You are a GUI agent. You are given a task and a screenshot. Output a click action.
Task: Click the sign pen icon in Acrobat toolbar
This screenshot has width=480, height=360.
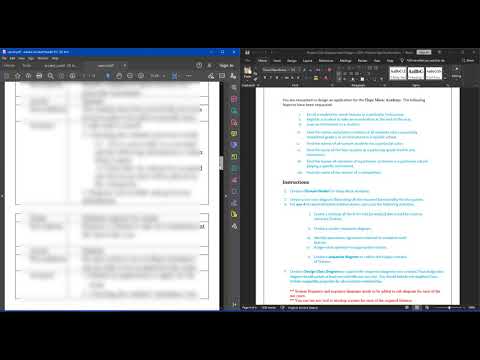[x=211, y=76]
